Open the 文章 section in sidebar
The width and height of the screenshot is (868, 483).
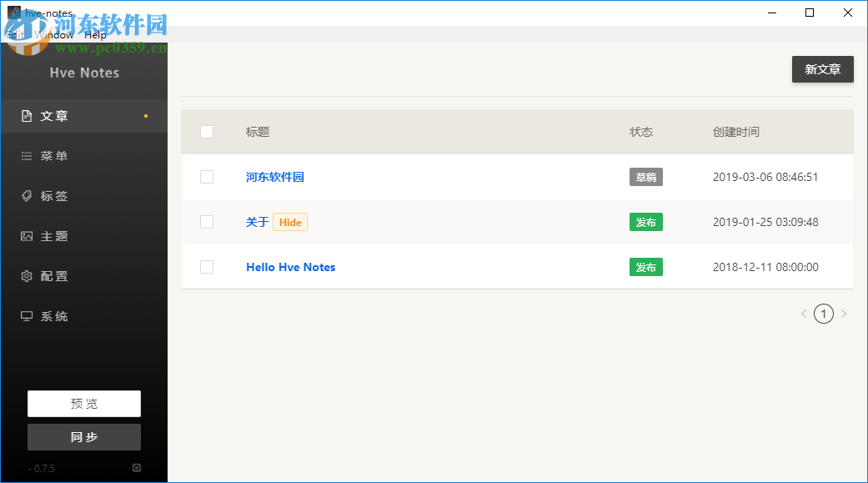pyautogui.click(x=84, y=116)
